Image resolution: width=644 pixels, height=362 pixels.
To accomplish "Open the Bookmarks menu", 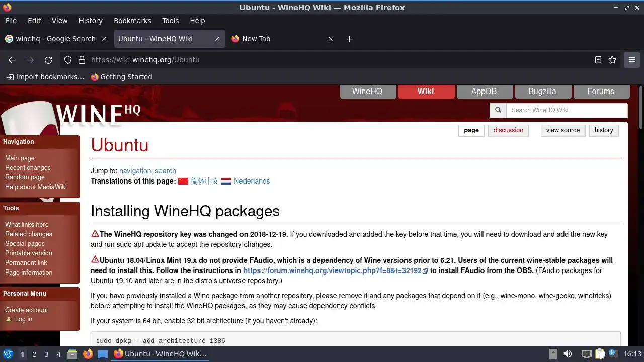I will click(x=132, y=21).
